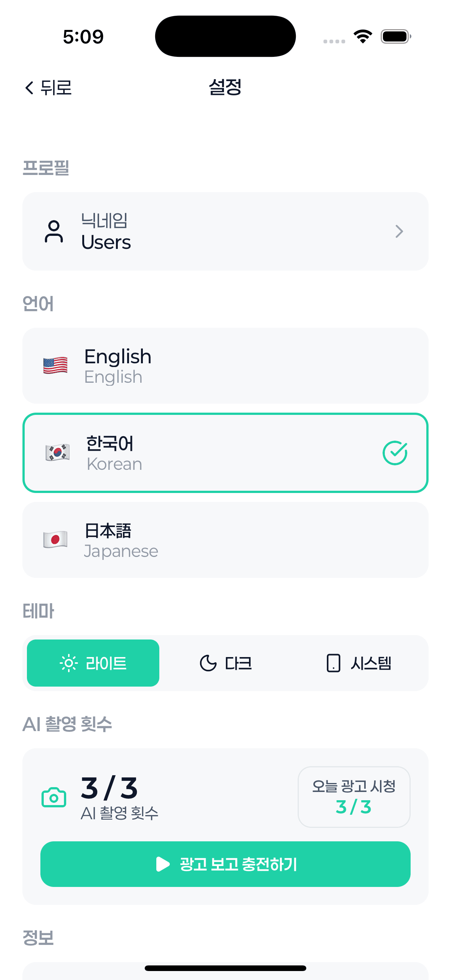Click the green camera icon
451x980 pixels.
pyautogui.click(x=53, y=796)
